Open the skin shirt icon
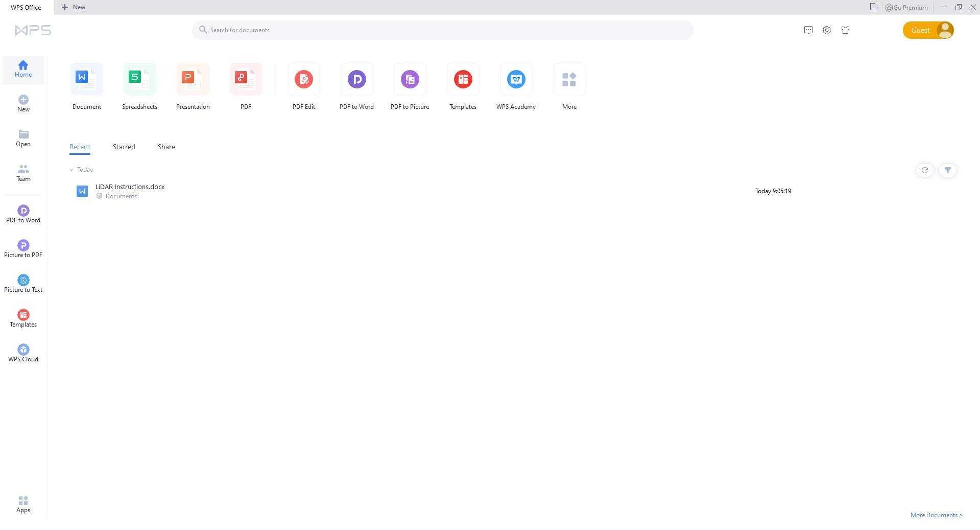Image resolution: width=980 pixels, height=530 pixels. pyautogui.click(x=845, y=30)
